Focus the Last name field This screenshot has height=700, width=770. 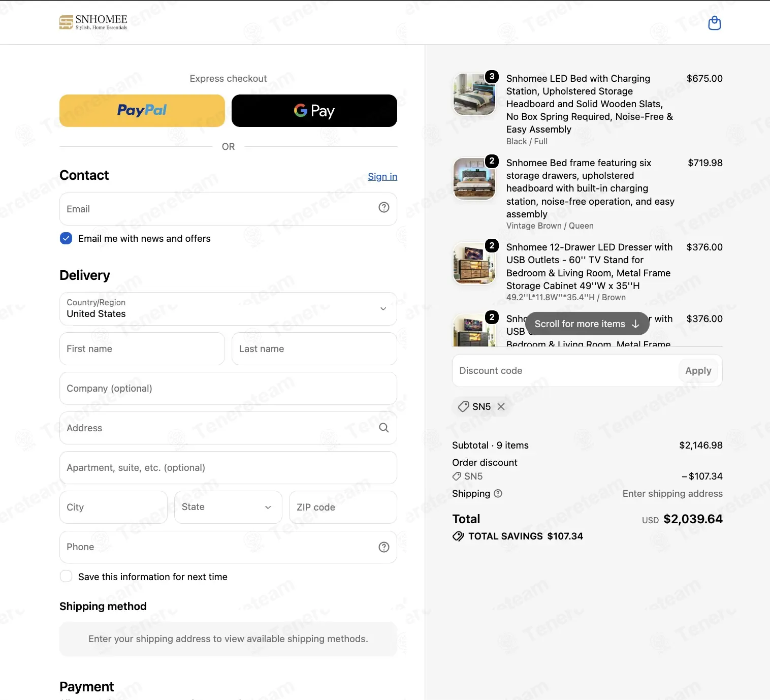pyautogui.click(x=314, y=349)
